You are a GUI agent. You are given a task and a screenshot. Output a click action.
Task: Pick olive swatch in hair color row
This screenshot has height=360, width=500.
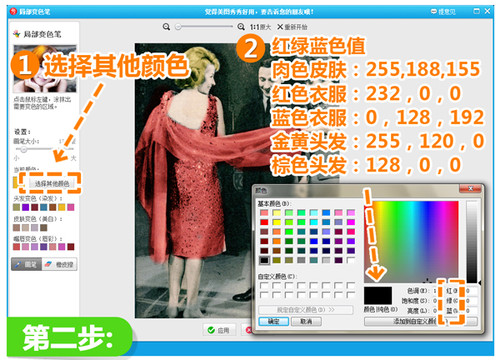(x=16, y=207)
